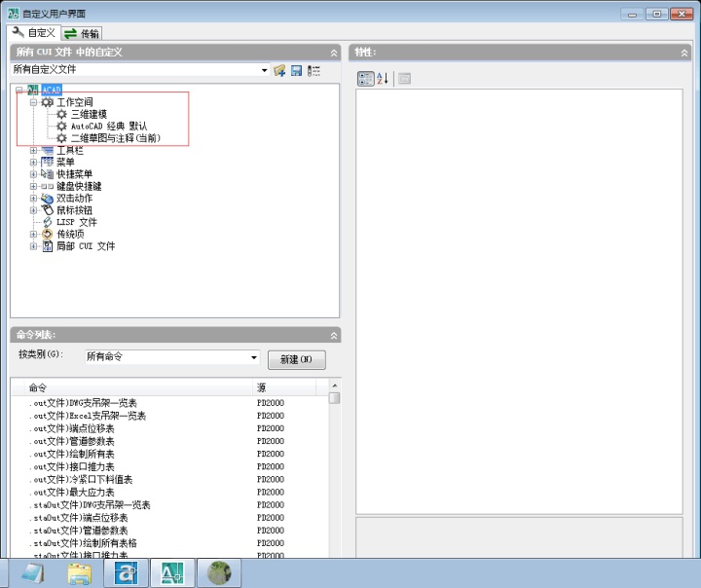701x588 pixels.
Task: Click the 双击动作 mouse icon
Action: coord(47,198)
